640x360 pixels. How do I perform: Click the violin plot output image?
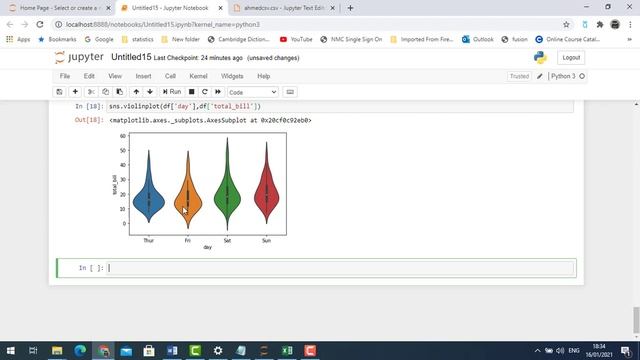click(x=200, y=191)
